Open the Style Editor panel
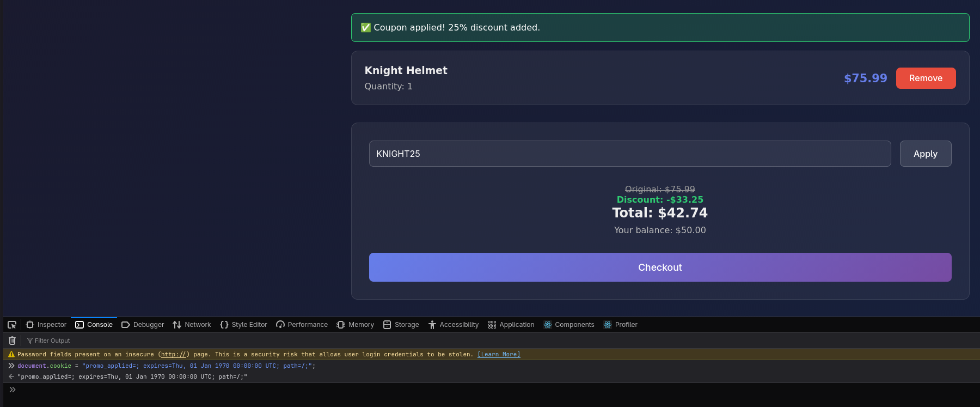The image size is (980, 407). [x=243, y=325]
